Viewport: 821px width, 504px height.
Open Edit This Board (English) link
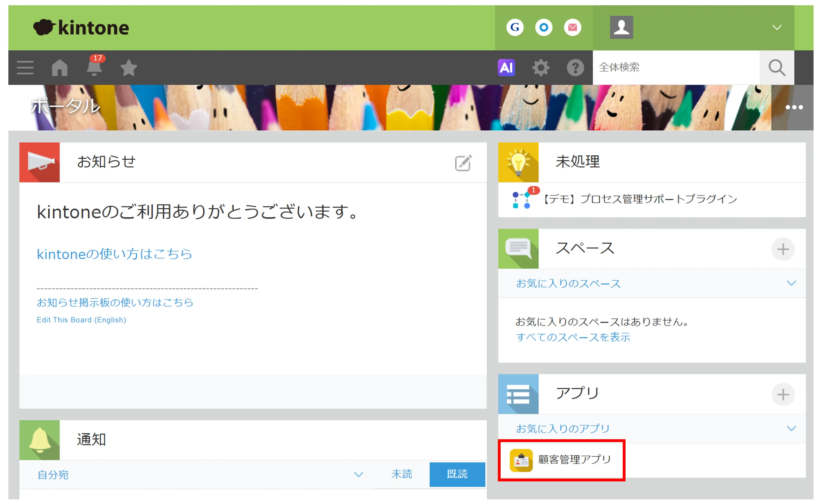click(x=81, y=320)
